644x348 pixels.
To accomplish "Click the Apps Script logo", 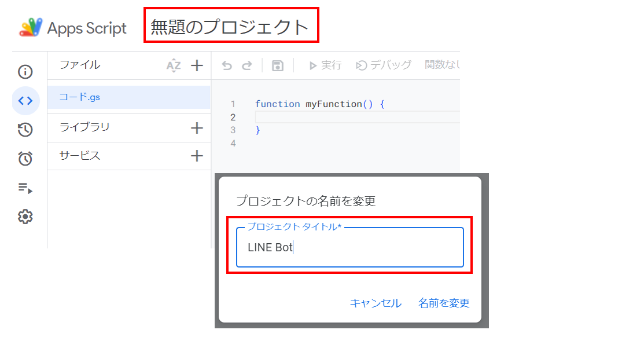I will click(31, 27).
